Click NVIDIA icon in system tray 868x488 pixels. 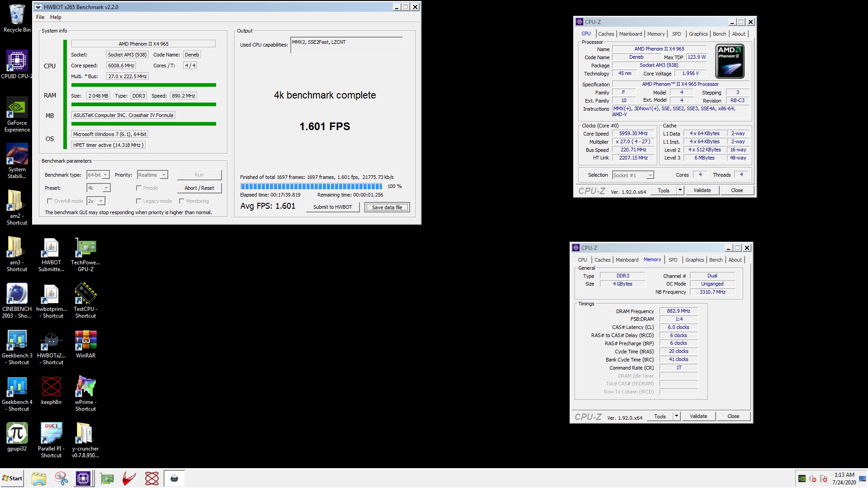pyautogui.click(x=802, y=479)
